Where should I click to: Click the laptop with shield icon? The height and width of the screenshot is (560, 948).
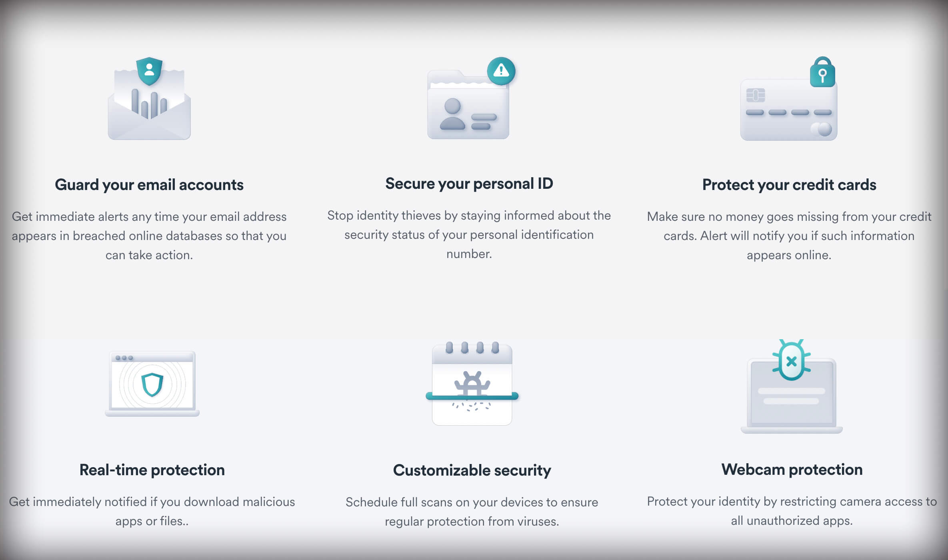152,384
